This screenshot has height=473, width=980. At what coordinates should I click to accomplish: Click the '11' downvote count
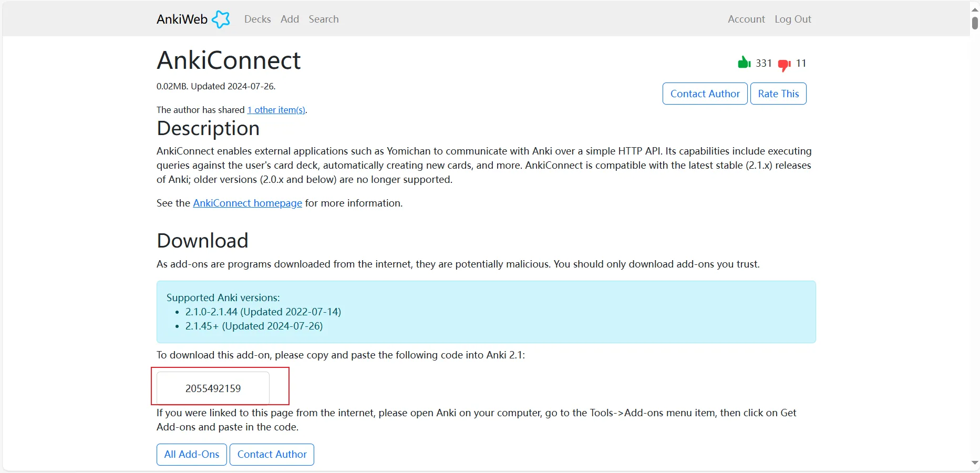(801, 63)
